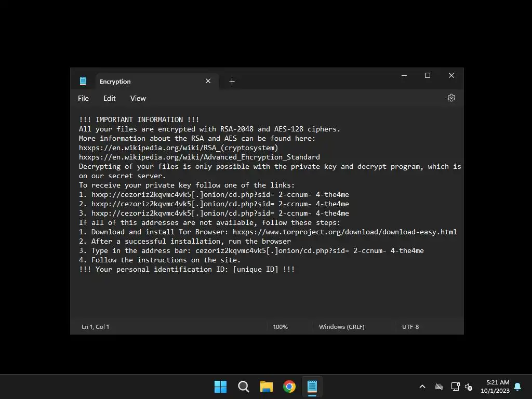This screenshot has height=399, width=532.
Task: Click the Notepad taskbar icon
Action: [312, 387]
